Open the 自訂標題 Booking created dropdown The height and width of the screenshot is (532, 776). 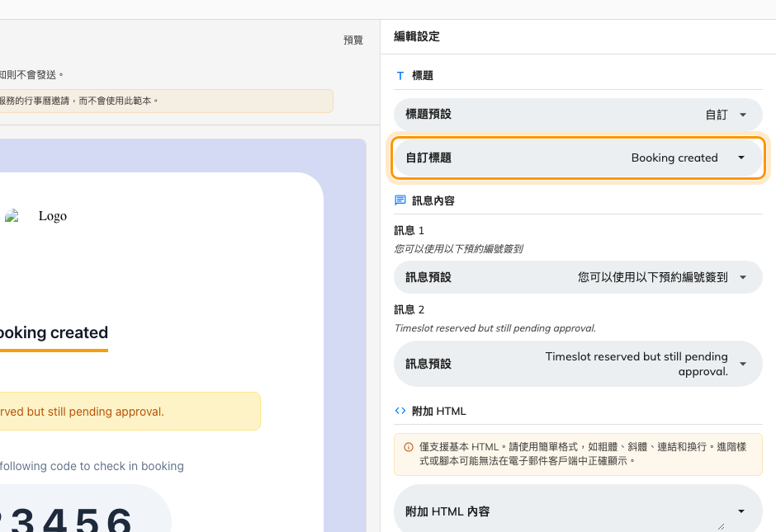[578, 158]
